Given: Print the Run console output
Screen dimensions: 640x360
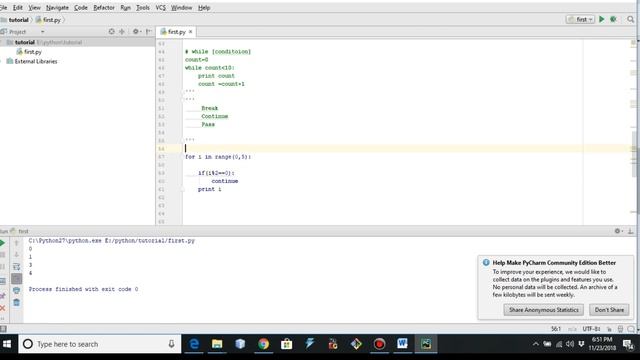Looking at the screenshot, I should click(16, 291).
